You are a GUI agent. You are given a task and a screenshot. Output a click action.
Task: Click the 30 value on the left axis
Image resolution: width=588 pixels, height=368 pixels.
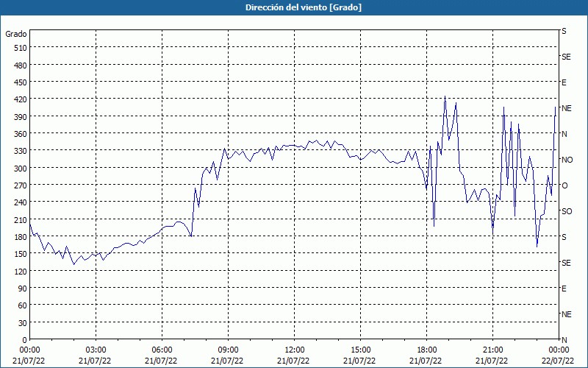point(23,323)
